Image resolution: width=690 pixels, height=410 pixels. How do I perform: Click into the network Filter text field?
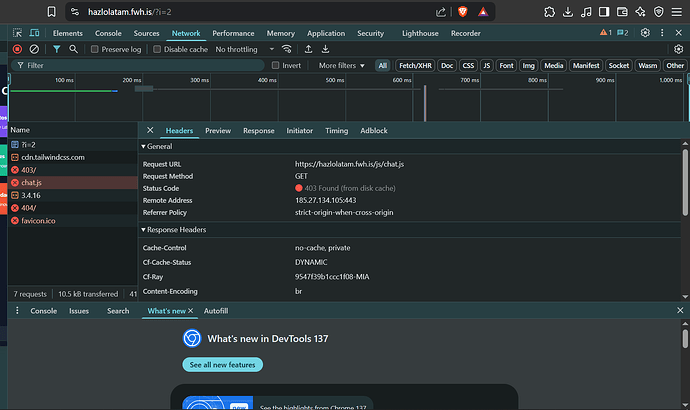[138, 66]
